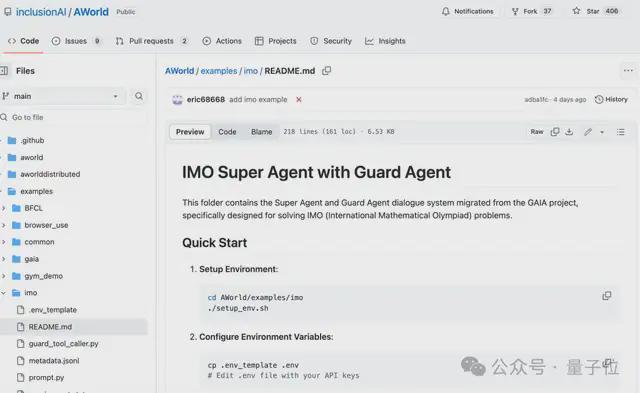
Task: Star the AWorld repository
Action: click(596, 11)
